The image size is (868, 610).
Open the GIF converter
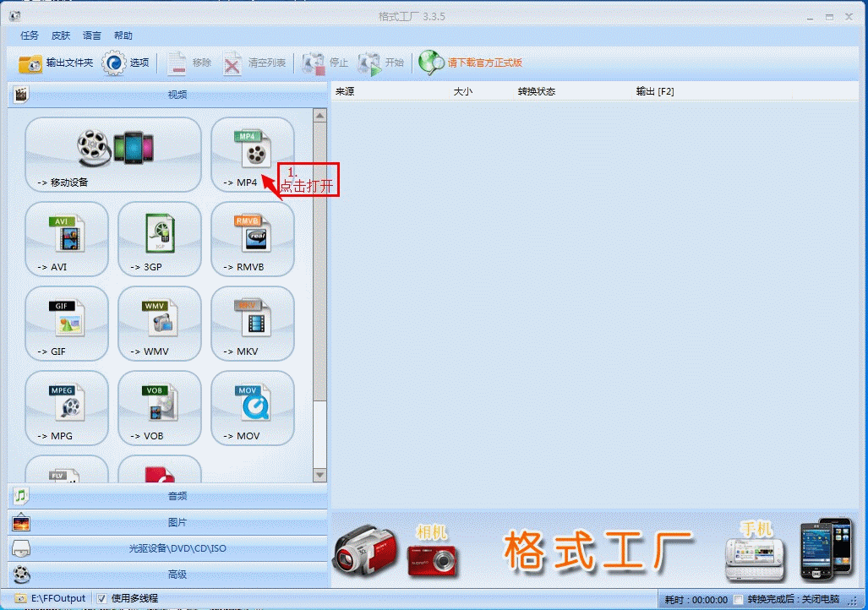pyautogui.click(x=67, y=324)
